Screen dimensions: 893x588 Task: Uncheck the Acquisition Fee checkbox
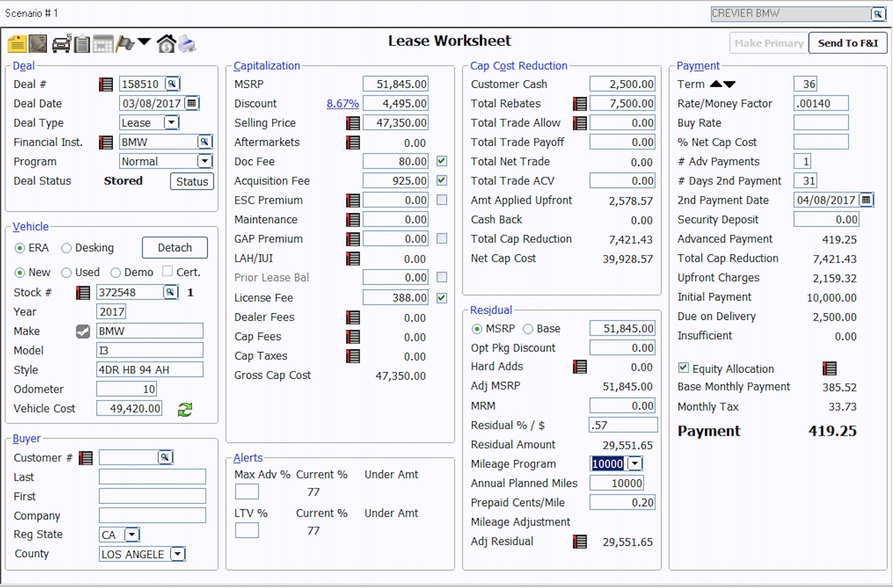point(442,180)
